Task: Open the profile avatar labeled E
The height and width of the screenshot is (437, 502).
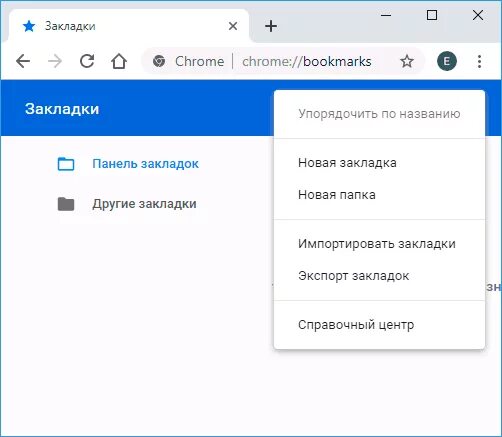Action: coord(447,61)
